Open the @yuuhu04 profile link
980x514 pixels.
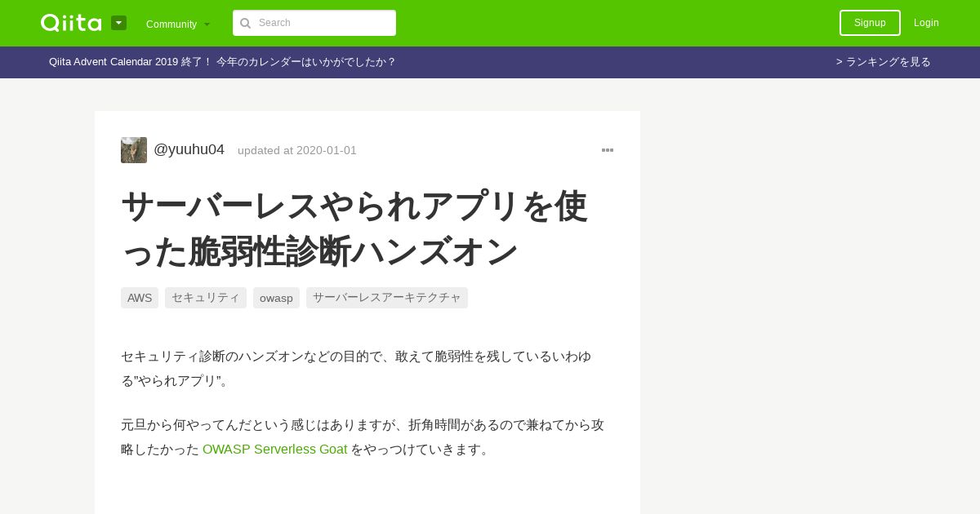pos(189,149)
